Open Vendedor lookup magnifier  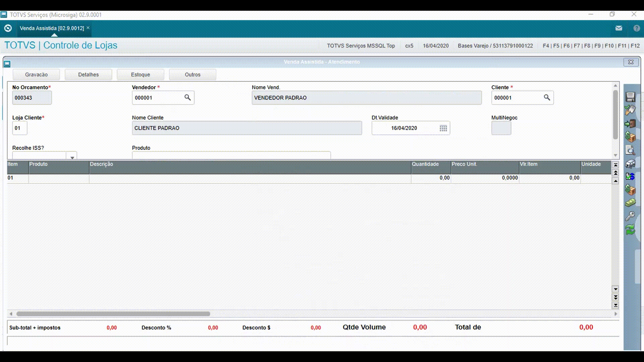point(187,98)
